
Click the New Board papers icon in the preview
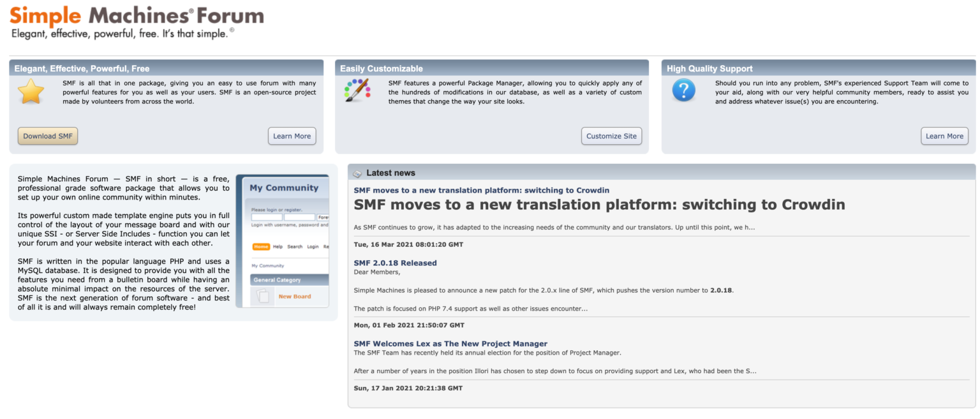(x=264, y=295)
